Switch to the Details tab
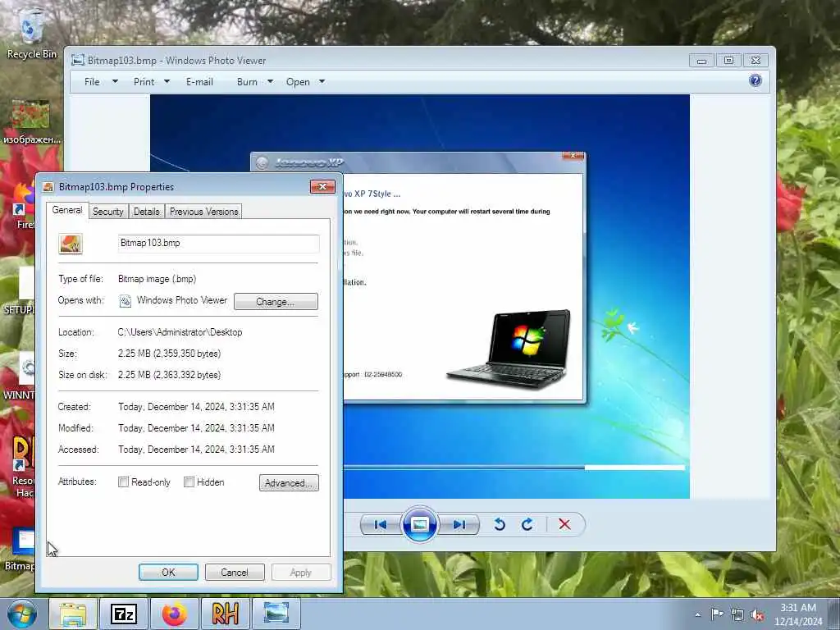This screenshot has height=630, width=840. [146, 212]
